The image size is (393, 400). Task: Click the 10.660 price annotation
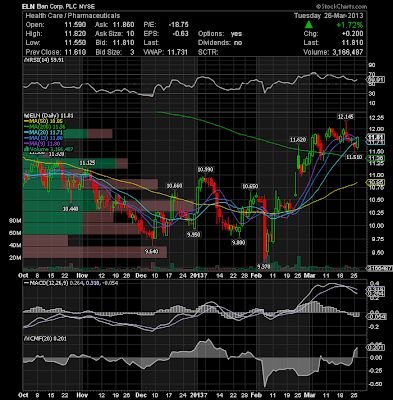pos(174,186)
